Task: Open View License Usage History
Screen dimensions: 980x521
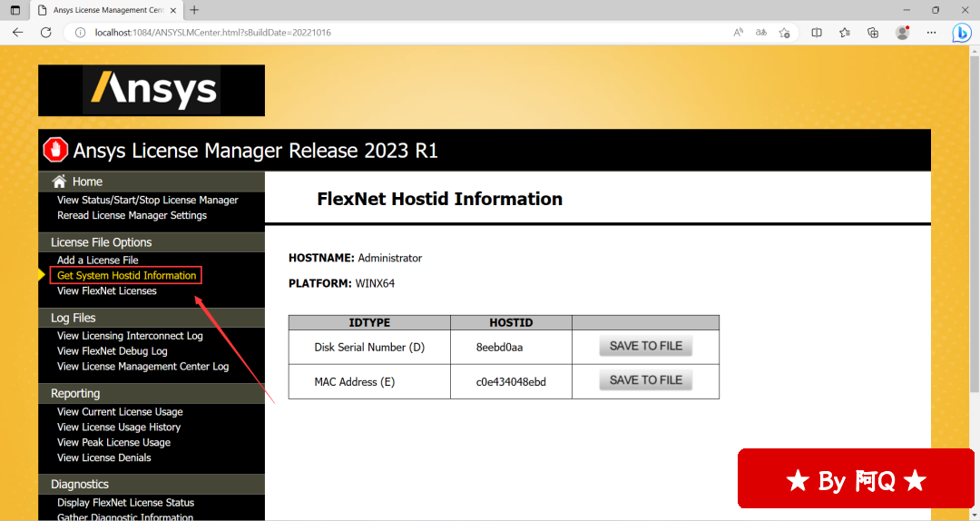Action: click(x=119, y=428)
